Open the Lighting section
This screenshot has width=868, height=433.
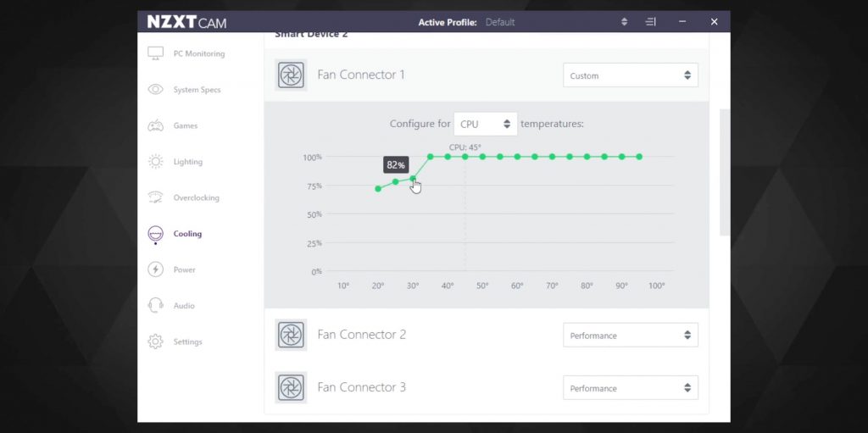187,162
